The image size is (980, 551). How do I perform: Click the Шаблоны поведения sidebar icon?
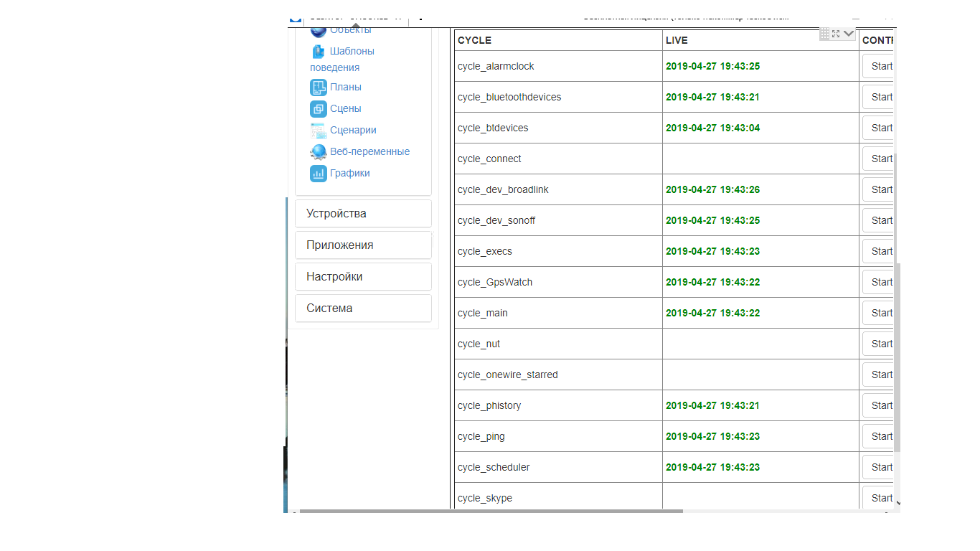coord(319,52)
